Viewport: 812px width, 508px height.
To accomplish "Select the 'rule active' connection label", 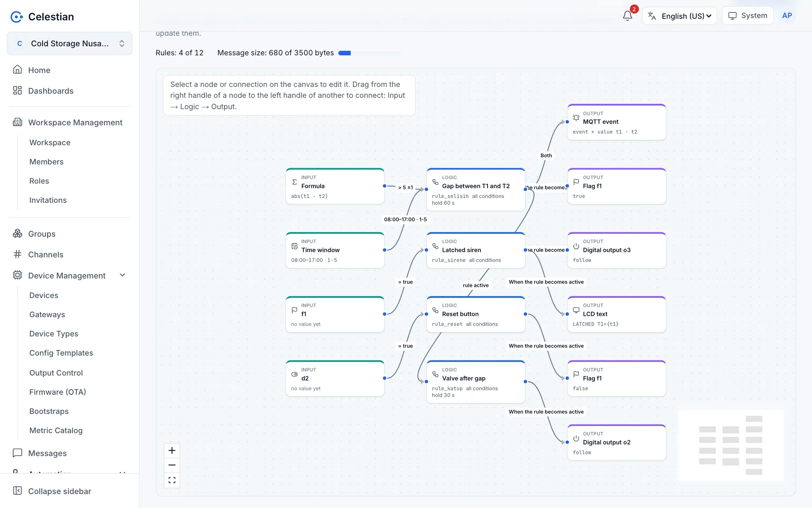I will pyautogui.click(x=476, y=285).
